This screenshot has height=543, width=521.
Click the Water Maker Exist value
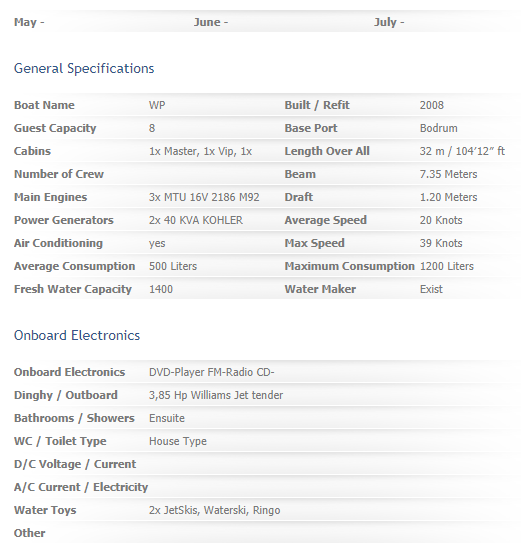[x=431, y=289]
